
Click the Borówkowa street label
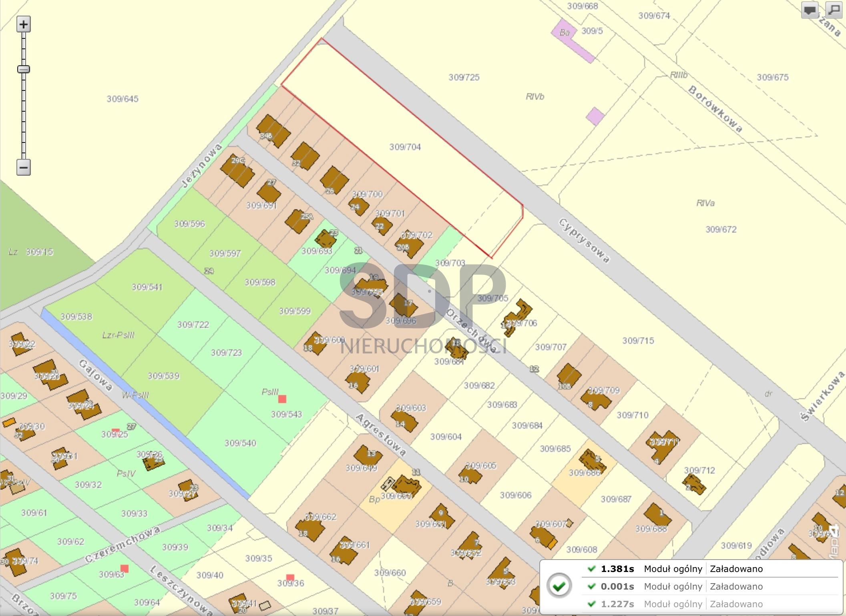click(715, 108)
